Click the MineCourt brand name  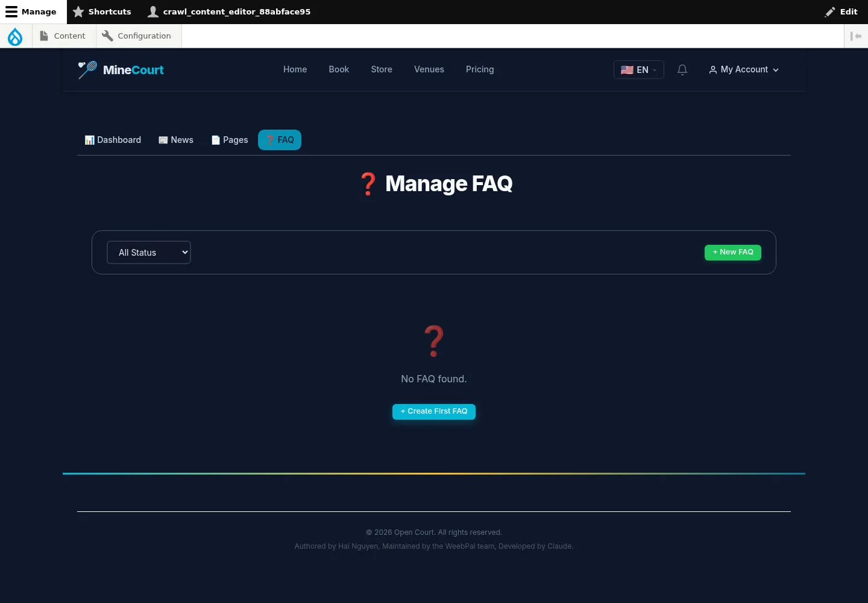(133, 70)
